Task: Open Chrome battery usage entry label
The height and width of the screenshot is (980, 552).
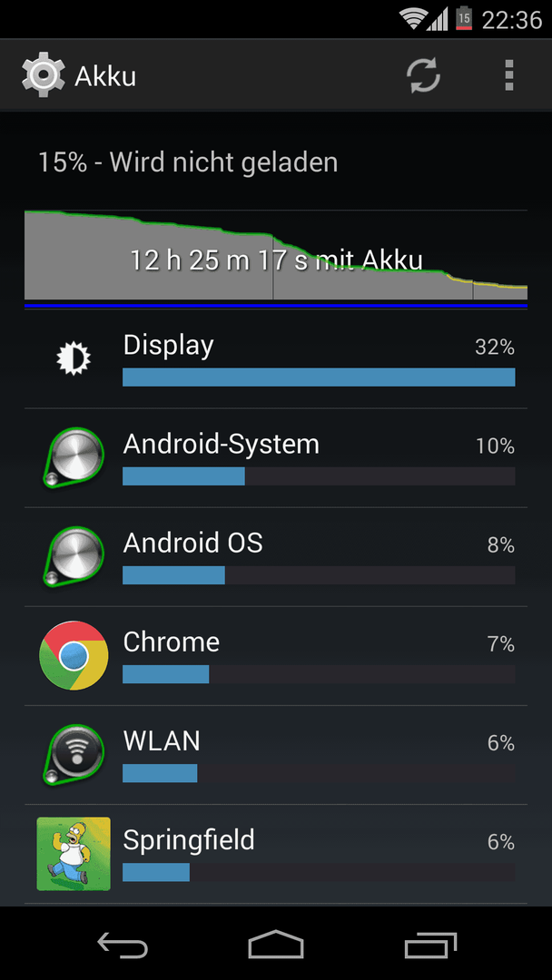Action: tap(172, 642)
